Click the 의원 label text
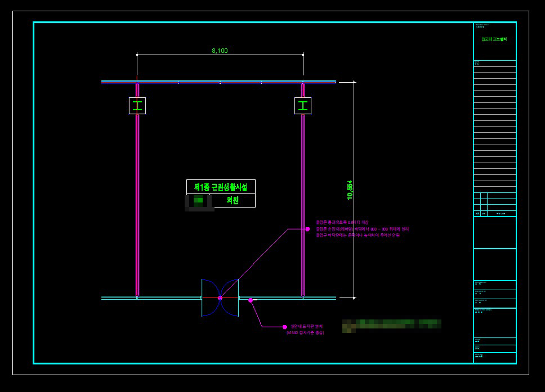 coord(233,200)
